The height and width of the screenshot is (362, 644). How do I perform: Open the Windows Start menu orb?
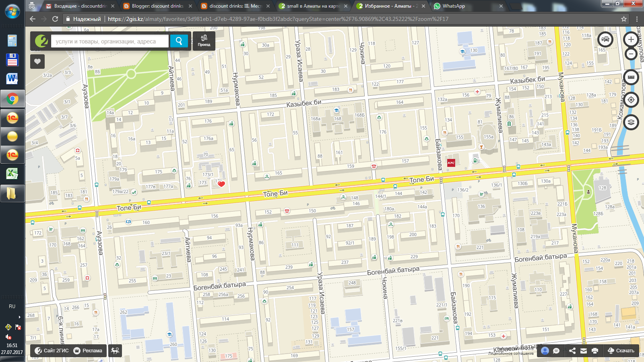12,11
